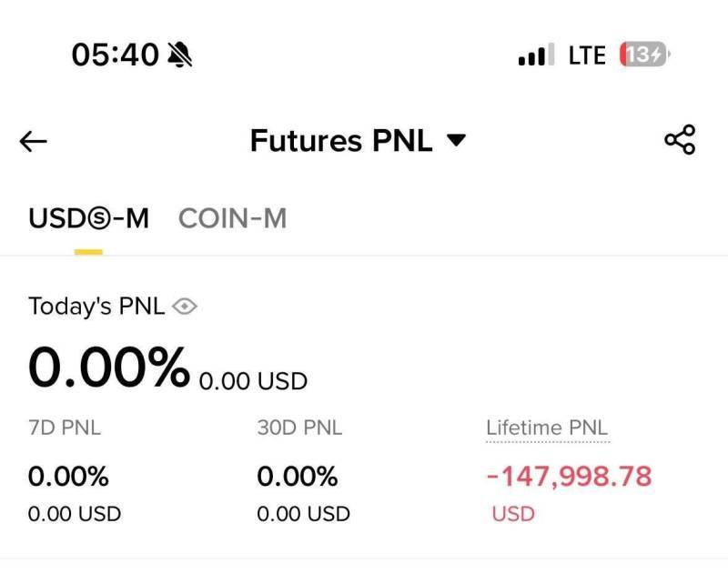728x584 pixels.
Task: Tap the battery indicator icon
Action: click(644, 55)
